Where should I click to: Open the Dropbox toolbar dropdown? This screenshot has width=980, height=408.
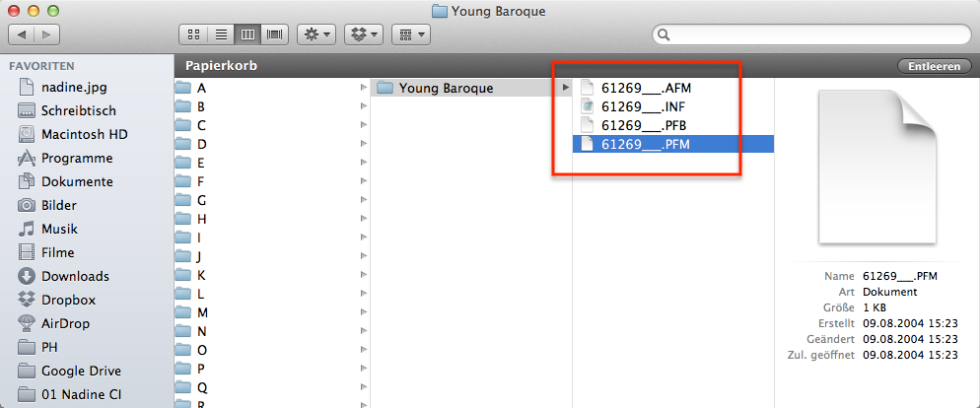tap(363, 34)
